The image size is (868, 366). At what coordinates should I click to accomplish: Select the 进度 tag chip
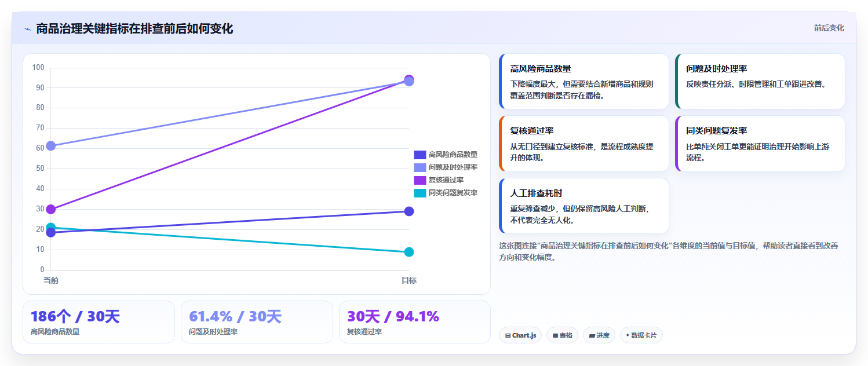click(599, 335)
